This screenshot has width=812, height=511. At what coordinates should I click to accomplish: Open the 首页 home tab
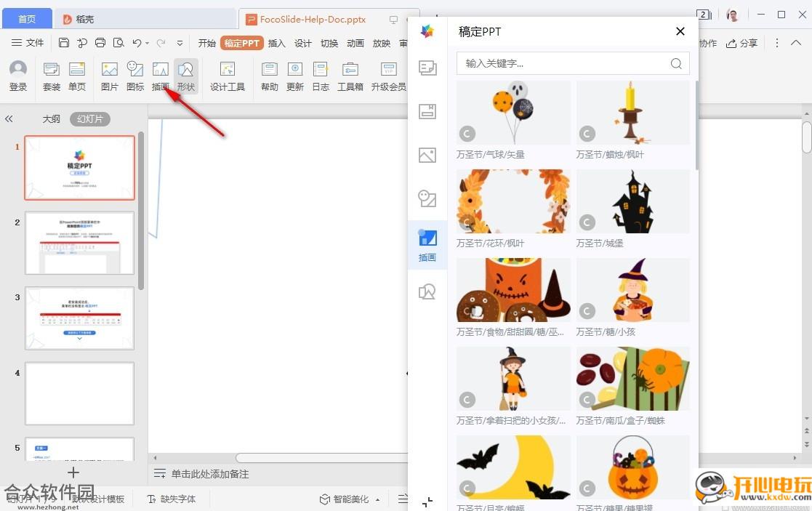[x=27, y=19]
